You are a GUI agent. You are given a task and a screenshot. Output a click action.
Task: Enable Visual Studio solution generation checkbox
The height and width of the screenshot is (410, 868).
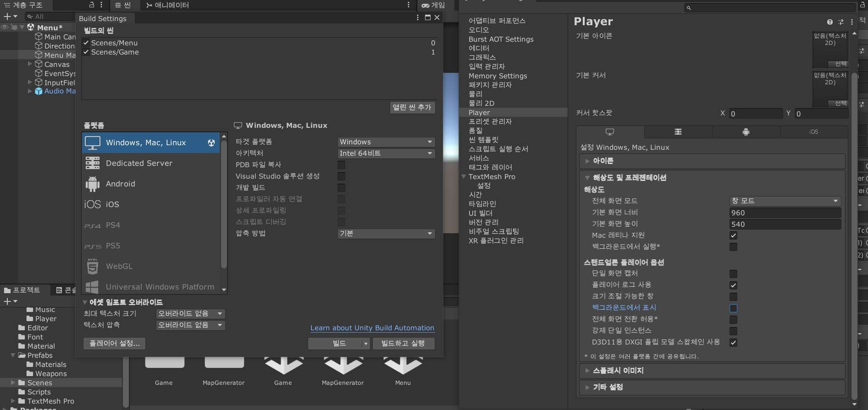[341, 176]
